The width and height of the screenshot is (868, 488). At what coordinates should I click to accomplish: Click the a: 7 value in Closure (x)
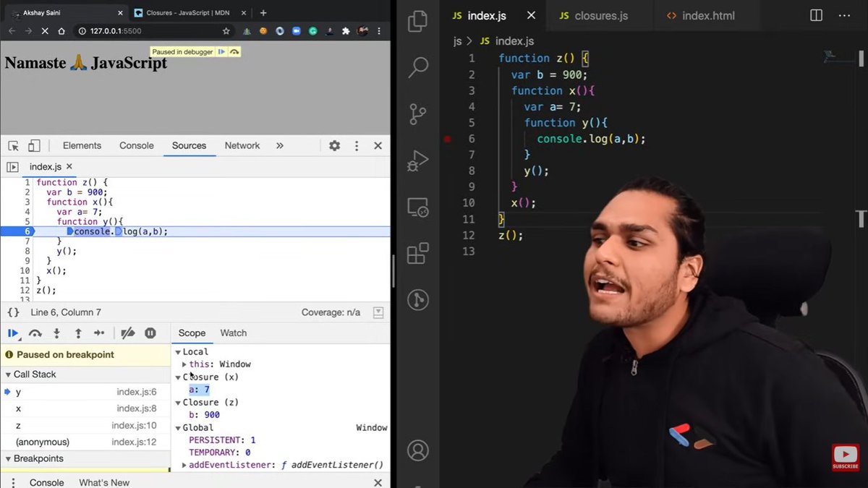tap(199, 390)
